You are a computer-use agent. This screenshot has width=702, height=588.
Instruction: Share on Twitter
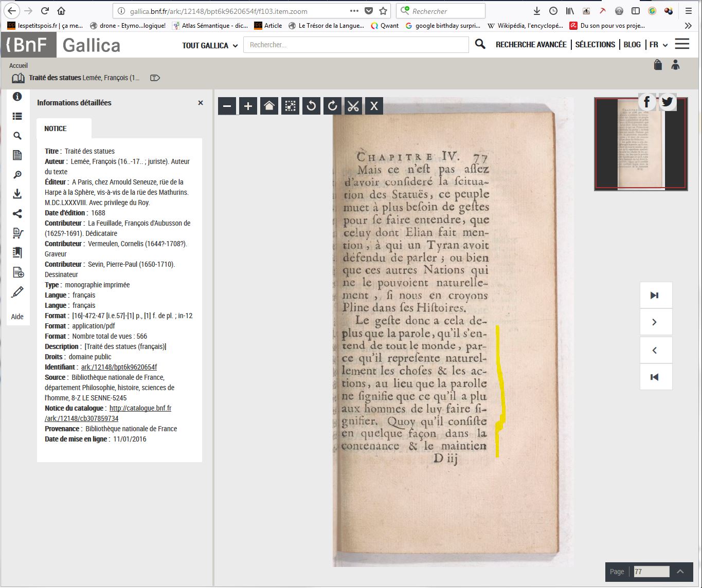pos(667,102)
